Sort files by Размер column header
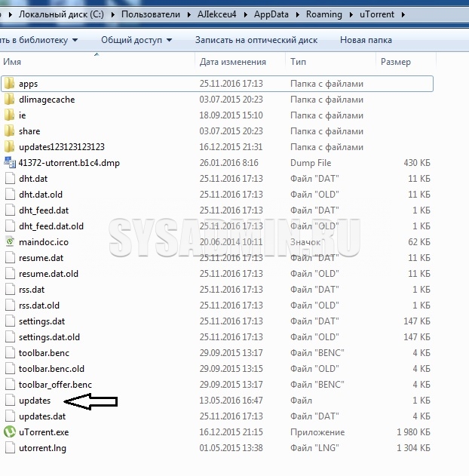This screenshot has width=469, height=476. click(x=395, y=62)
